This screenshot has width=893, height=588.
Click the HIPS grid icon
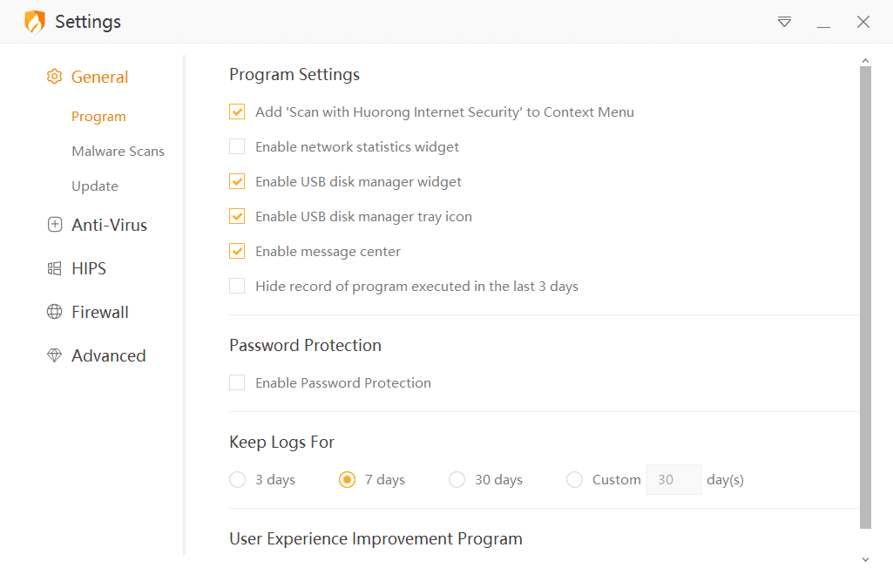pos(54,268)
